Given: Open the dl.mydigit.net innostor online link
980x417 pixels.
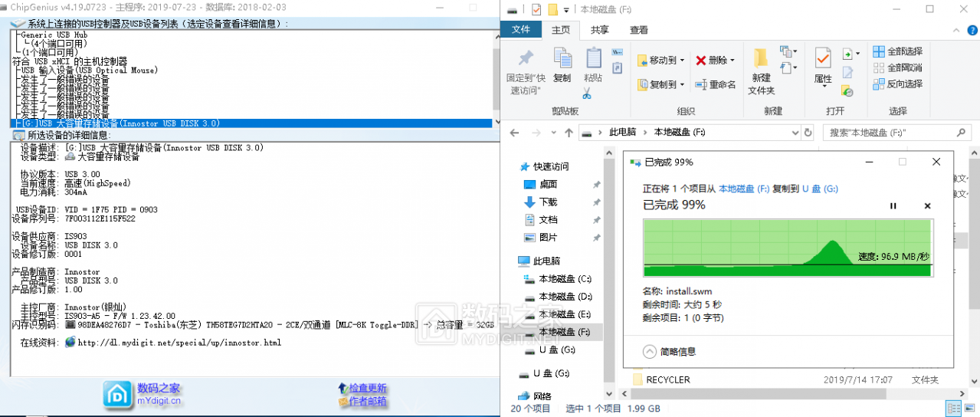Looking at the screenshot, I should click(179, 343).
